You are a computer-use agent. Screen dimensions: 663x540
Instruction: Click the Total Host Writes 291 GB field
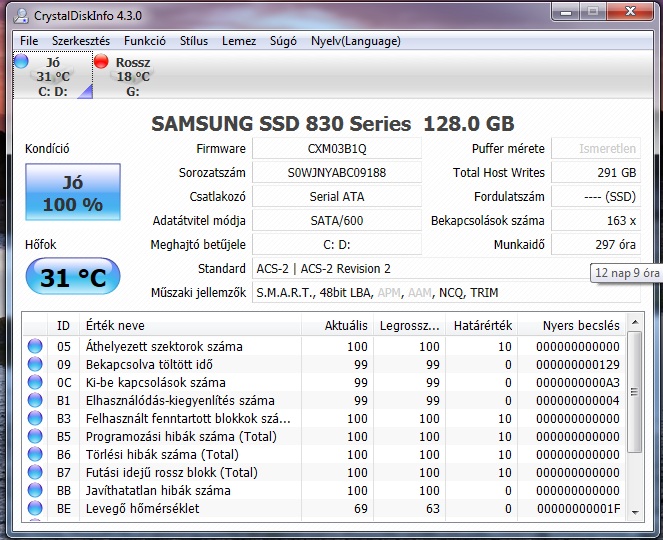(x=596, y=173)
